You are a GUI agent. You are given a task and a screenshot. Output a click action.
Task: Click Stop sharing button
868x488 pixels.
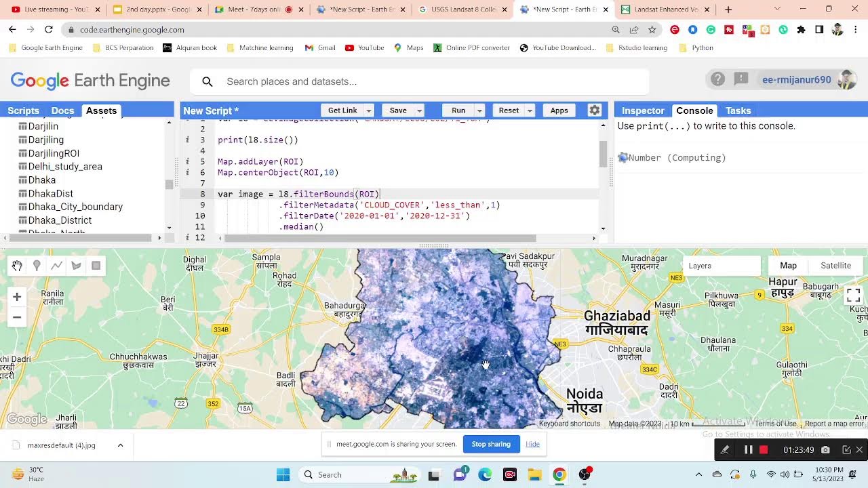[x=491, y=444]
